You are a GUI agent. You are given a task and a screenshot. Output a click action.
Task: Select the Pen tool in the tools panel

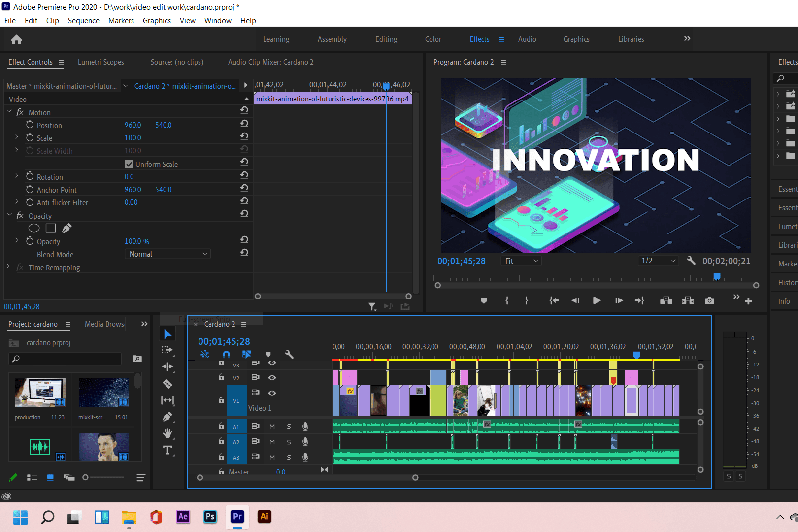click(167, 417)
